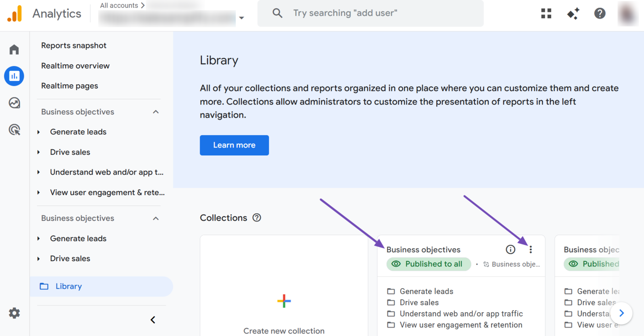
Task: Open the Google apps grid icon
Action: pos(546,13)
